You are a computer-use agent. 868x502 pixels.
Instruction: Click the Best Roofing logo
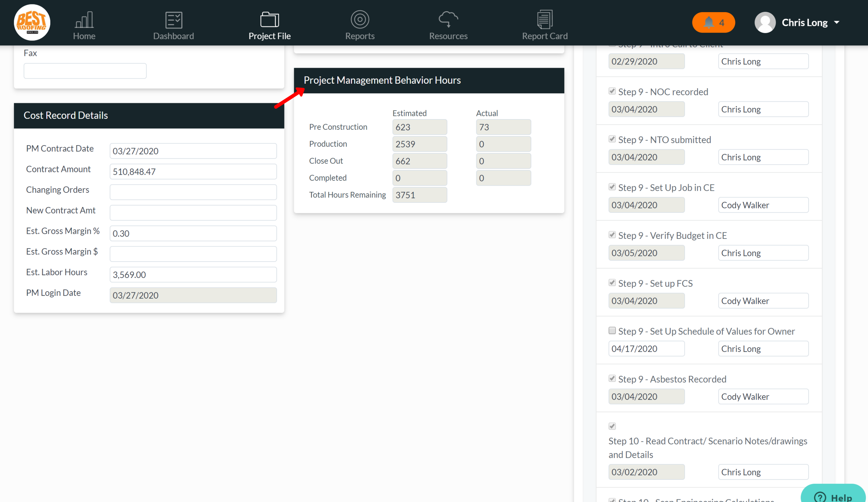point(32,22)
